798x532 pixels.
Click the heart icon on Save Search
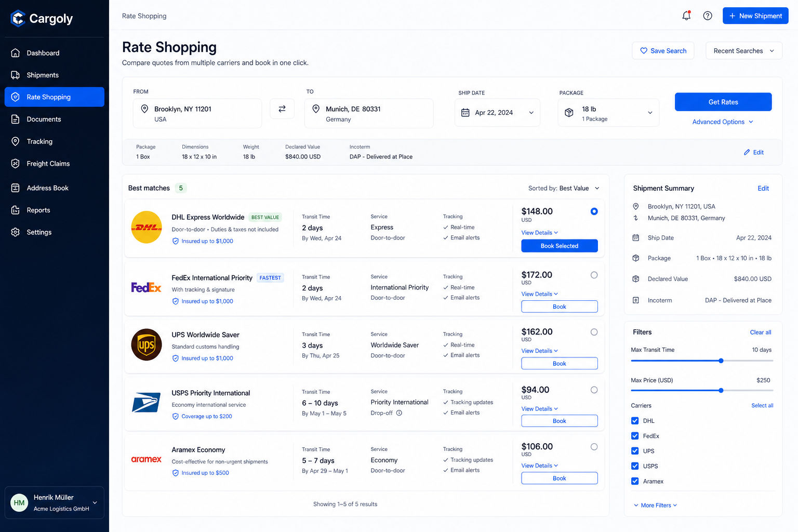tap(644, 51)
